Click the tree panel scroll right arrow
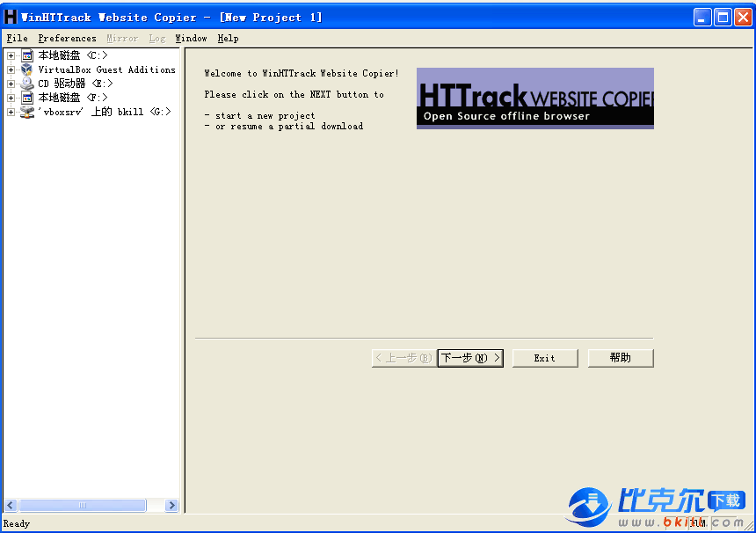 tap(171, 505)
